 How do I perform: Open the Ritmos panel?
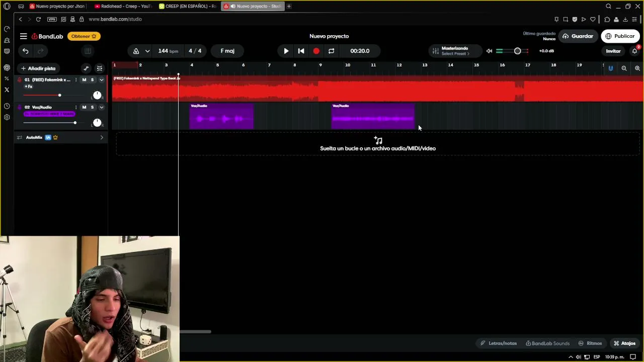(x=590, y=343)
